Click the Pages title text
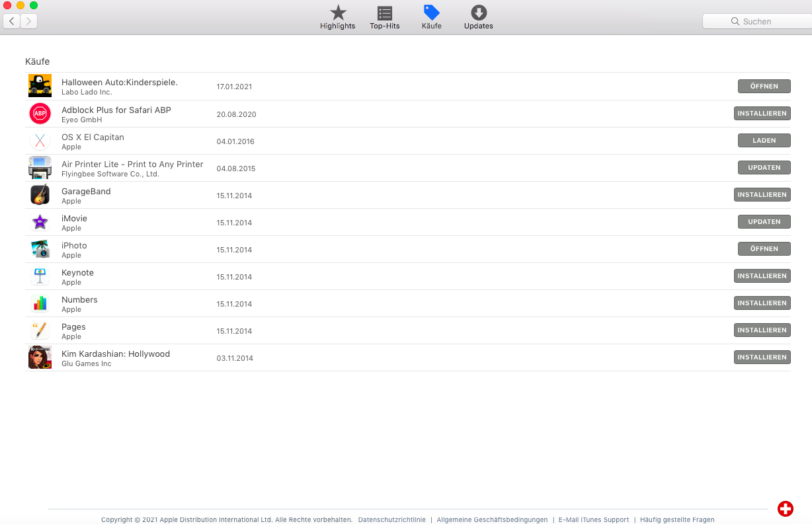 point(73,326)
